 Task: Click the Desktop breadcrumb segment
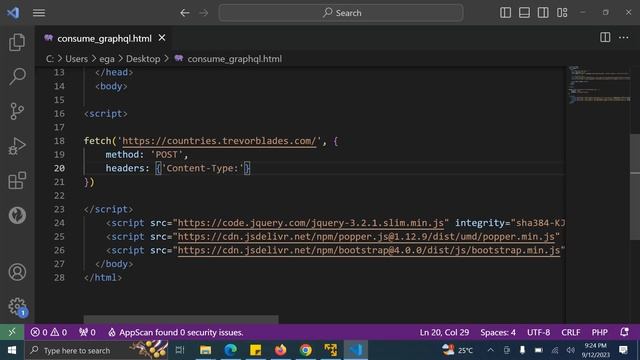click(x=143, y=59)
